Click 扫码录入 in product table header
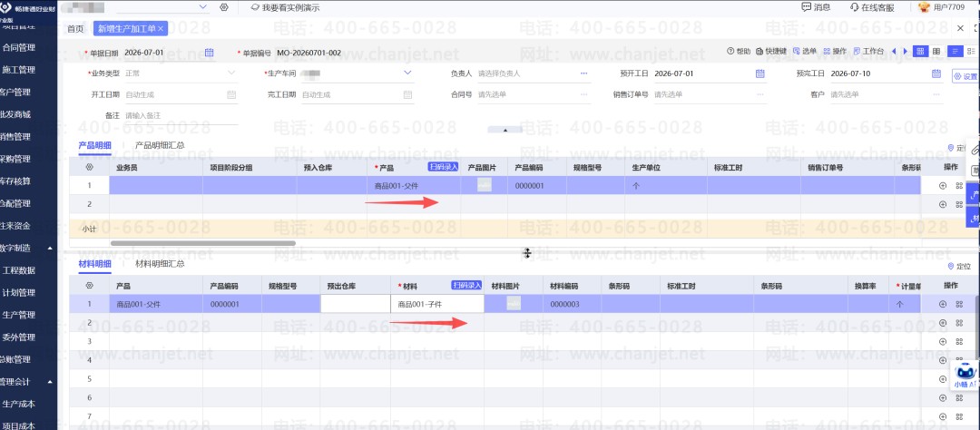 pos(444,168)
